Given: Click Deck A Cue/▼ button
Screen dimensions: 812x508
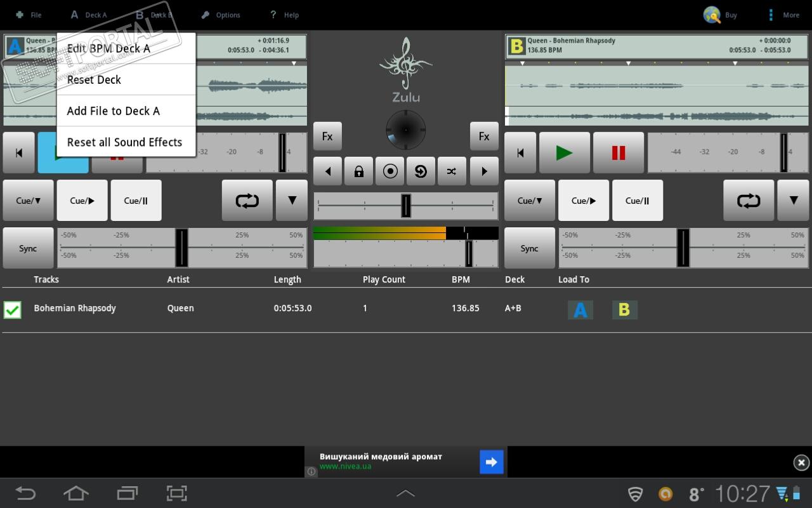Looking at the screenshot, I should (x=29, y=201).
